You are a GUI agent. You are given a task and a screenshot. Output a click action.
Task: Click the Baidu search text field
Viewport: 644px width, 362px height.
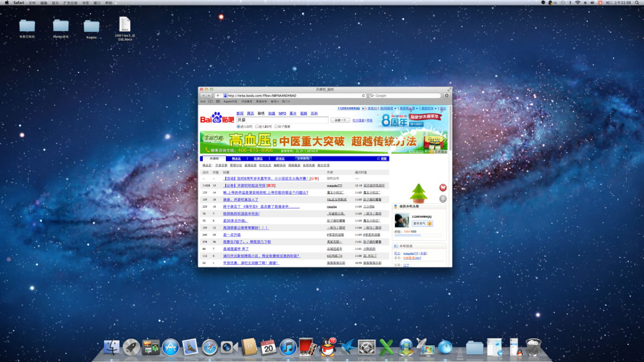click(282, 120)
